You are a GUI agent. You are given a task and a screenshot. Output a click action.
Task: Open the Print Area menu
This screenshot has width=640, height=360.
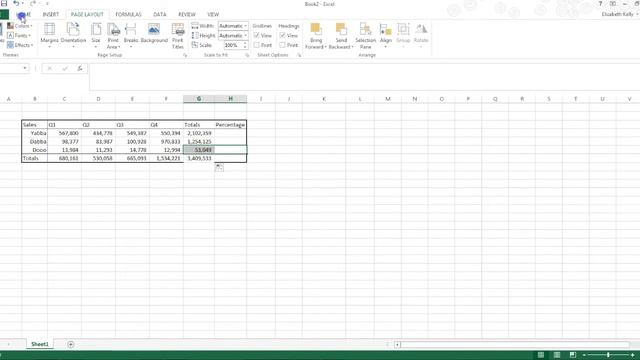click(x=113, y=36)
